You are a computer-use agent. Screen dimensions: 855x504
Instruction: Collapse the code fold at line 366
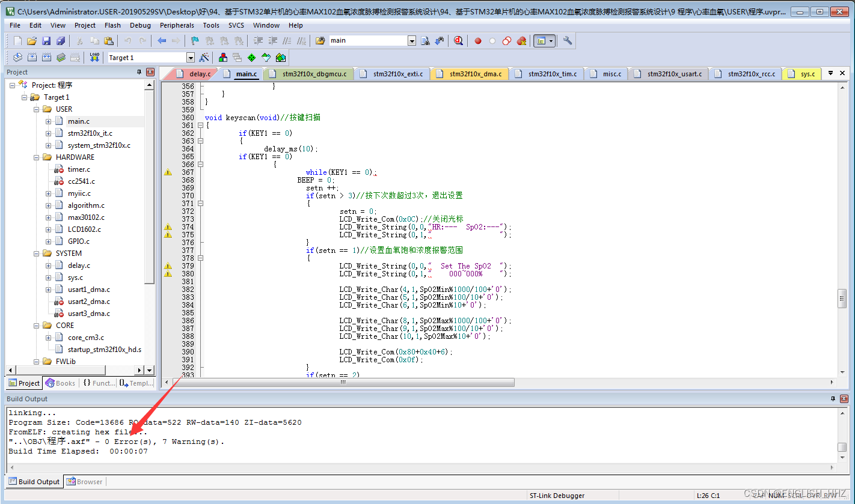click(201, 165)
